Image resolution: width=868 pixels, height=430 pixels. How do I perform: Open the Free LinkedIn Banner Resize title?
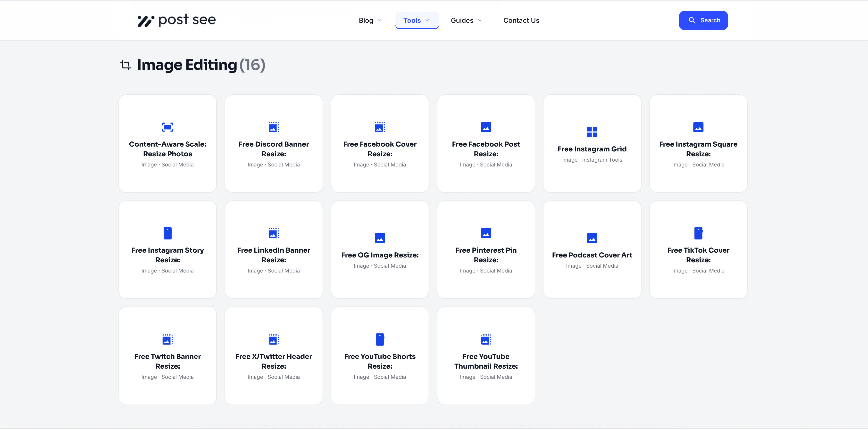(x=274, y=255)
